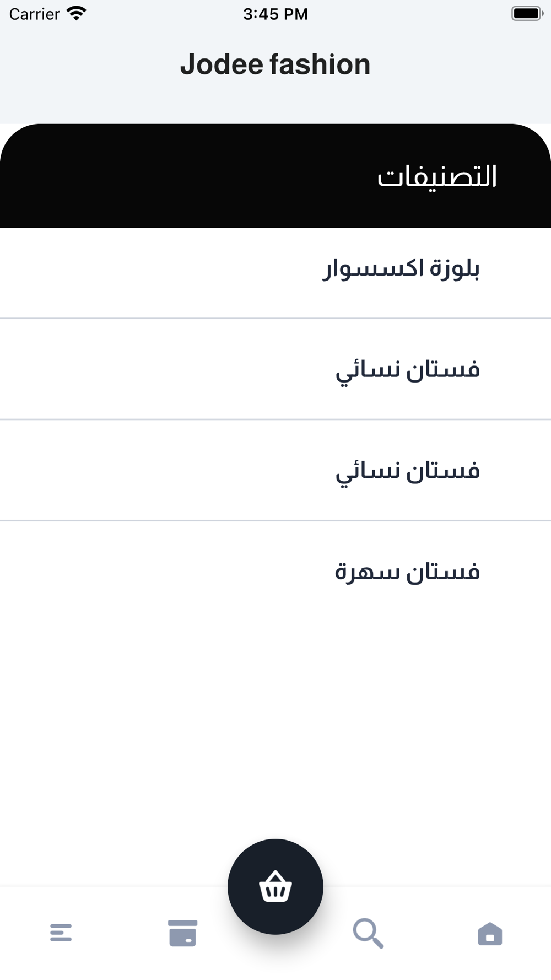Tap the Jodee fashion title
Viewport: 551px width, 980px height.
(275, 64)
